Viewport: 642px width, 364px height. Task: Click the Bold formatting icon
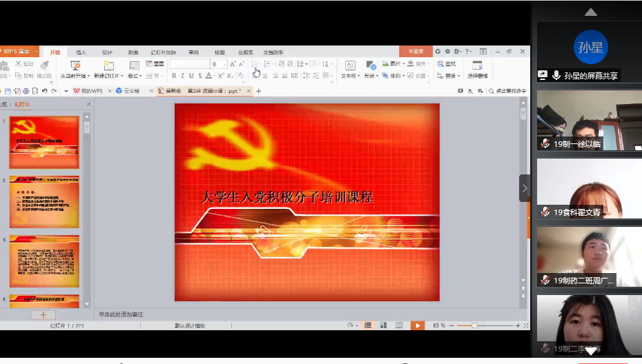coord(174,76)
